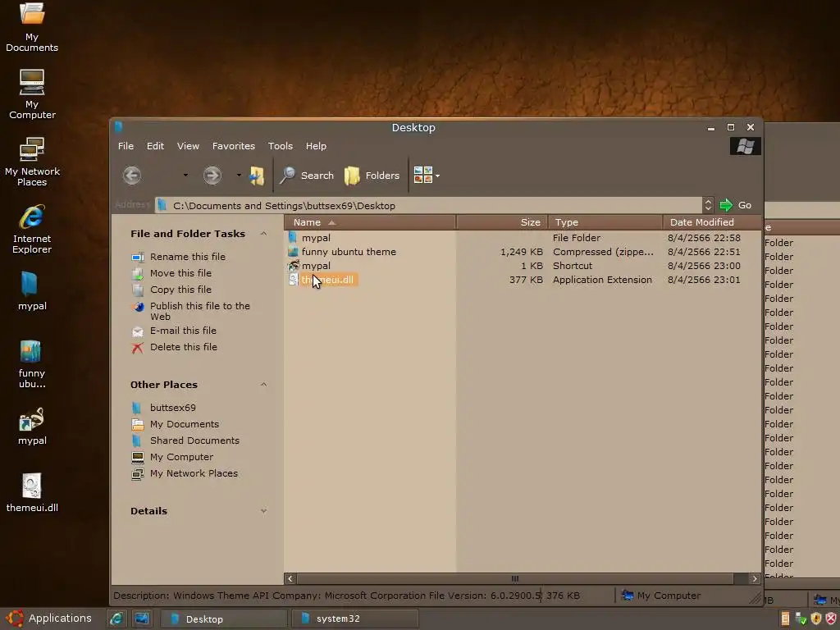
Task: Click the address bar path field
Action: point(428,206)
